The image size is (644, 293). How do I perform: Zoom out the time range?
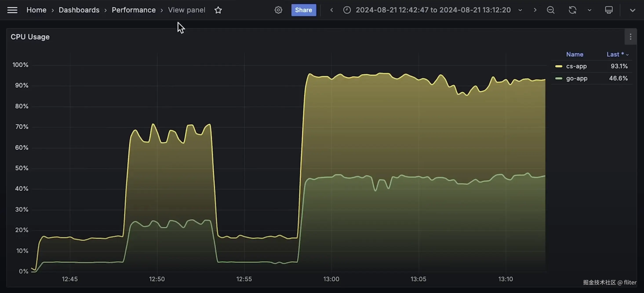pyautogui.click(x=551, y=10)
